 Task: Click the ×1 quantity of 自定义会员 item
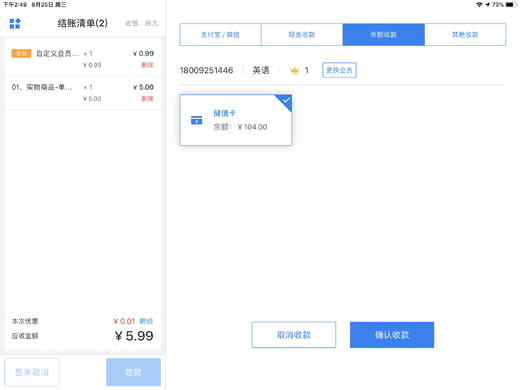point(88,53)
